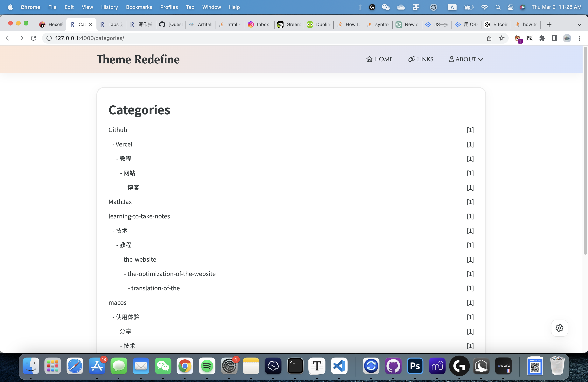This screenshot has width=588, height=382.
Task: Switch to the Duolingo tab
Action: (318, 25)
